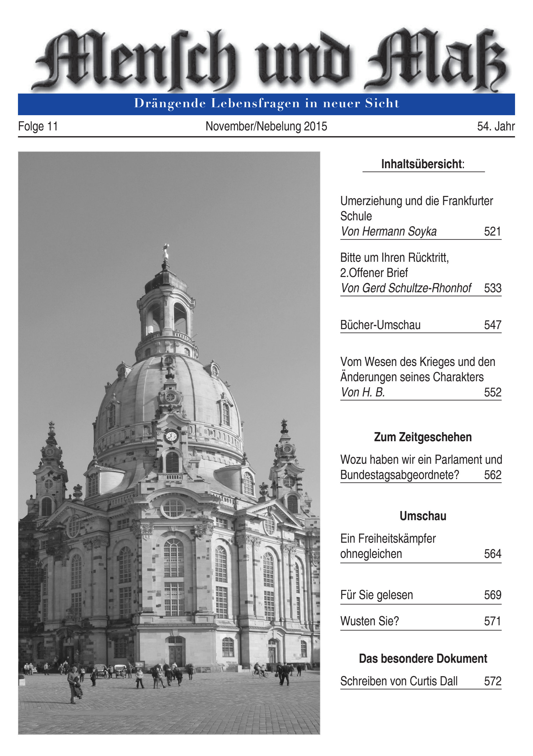The height and width of the screenshot is (756, 533).
Task: Open the 'Für Sie gelesen' entry
Action: click(x=376, y=595)
